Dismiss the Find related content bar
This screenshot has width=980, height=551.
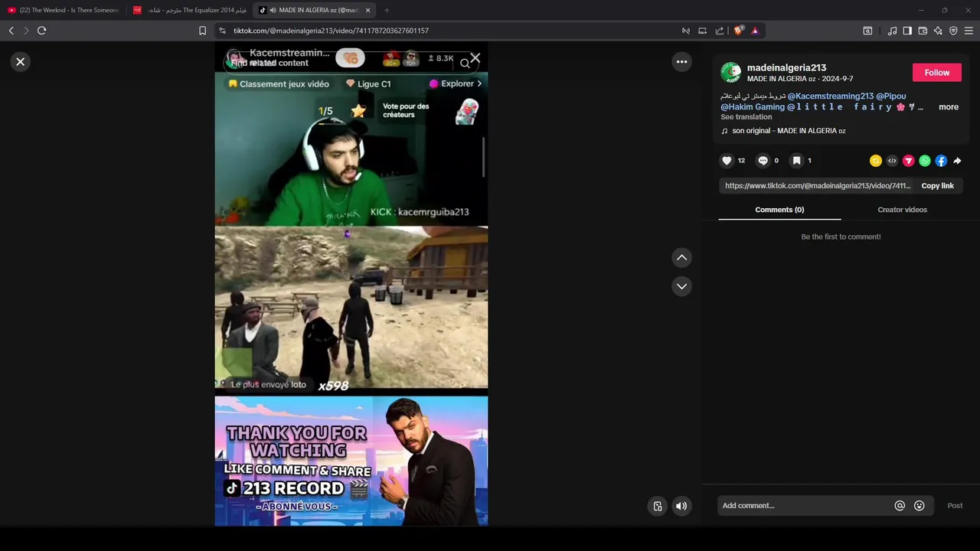pyautogui.click(x=475, y=58)
